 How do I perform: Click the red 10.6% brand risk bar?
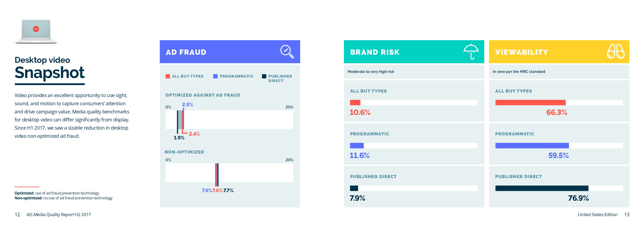point(355,103)
